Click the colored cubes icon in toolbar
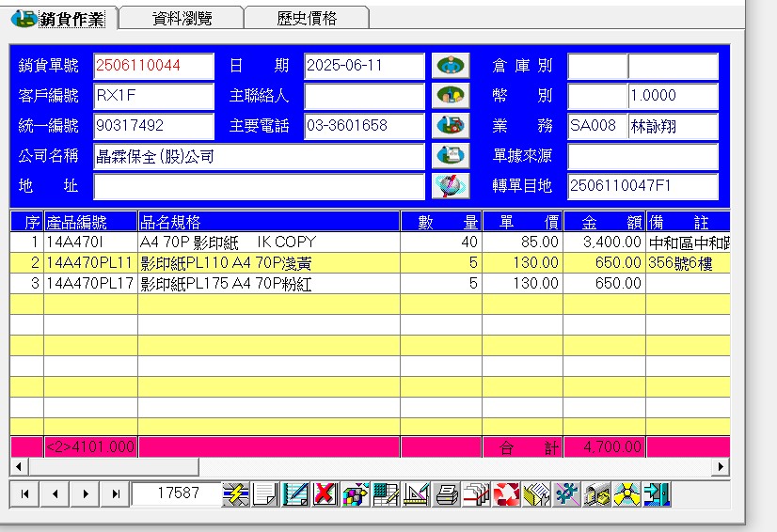777x532 pixels. click(356, 493)
